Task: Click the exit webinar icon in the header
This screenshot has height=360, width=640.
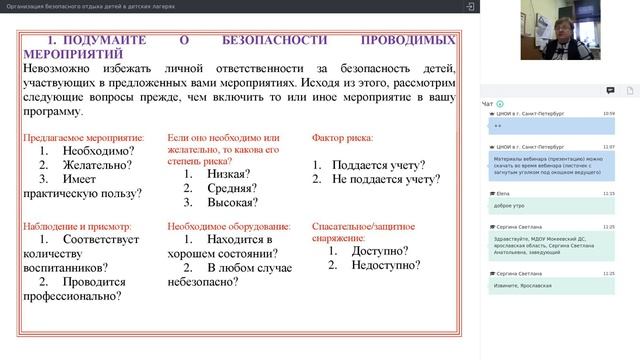Action: tap(470, 7)
